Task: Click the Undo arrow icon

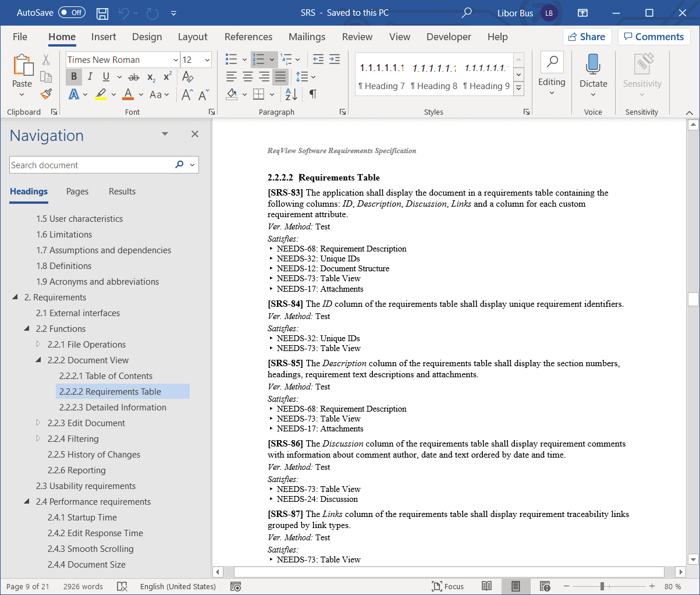Action: click(123, 13)
